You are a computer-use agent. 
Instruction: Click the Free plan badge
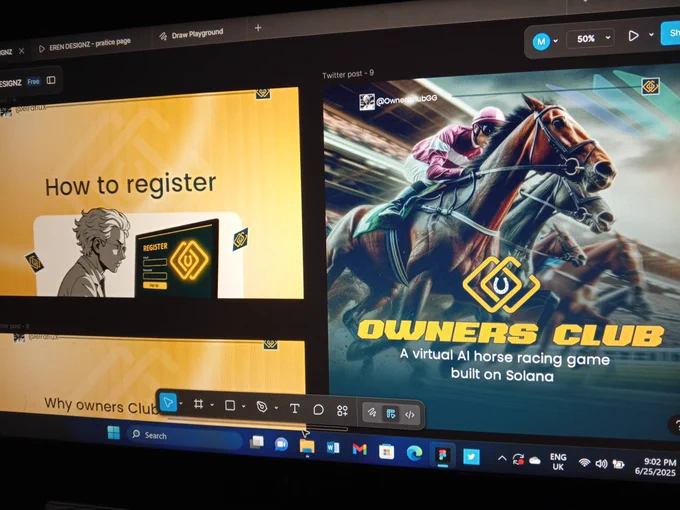[x=33, y=82]
